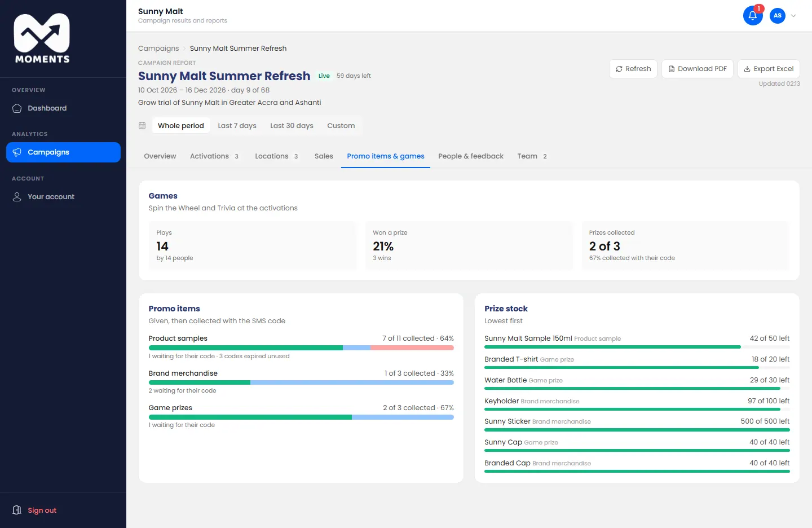Screen dimensions: 812x528
Task: Click the Dashboard home icon in sidebar
Action: click(x=17, y=108)
